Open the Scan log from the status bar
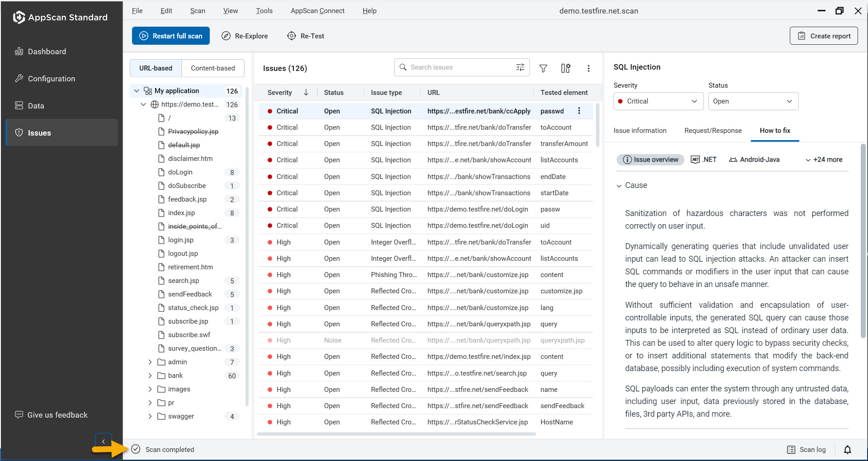 807,449
